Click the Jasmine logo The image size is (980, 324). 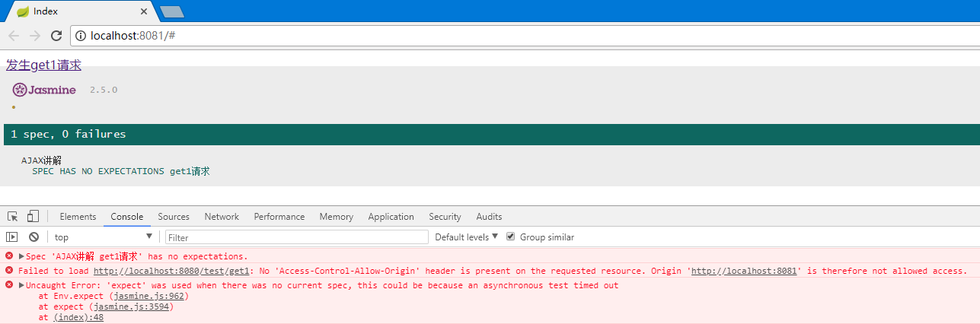44,90
